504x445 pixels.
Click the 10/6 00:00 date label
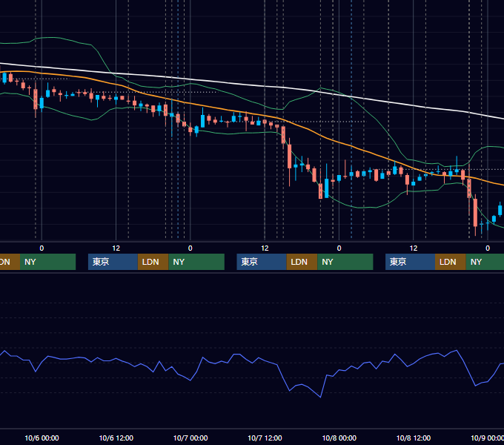[x=42, y=438]
